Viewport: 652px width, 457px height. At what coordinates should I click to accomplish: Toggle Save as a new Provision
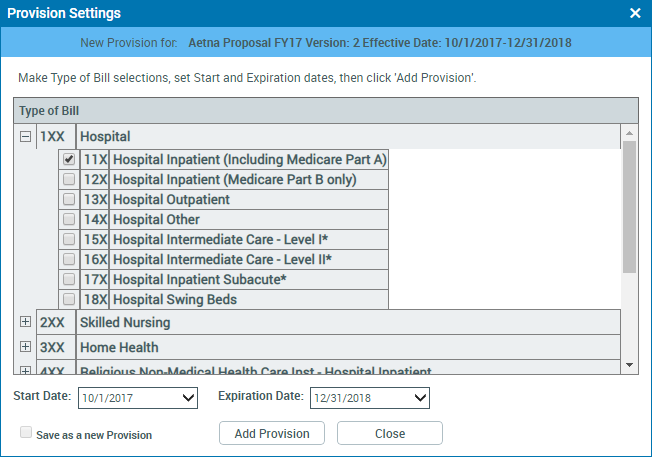point(26,432)
